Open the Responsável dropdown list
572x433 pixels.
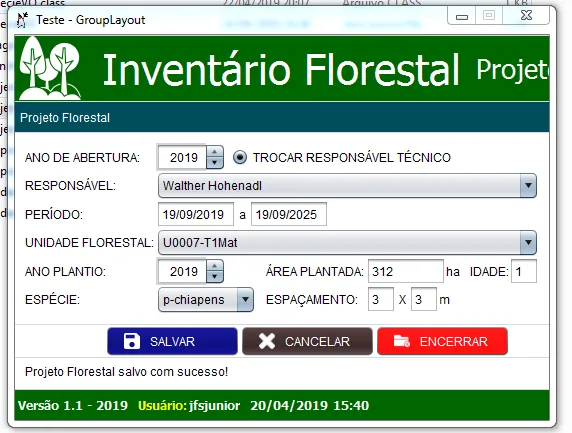click(x=347, y=186)
